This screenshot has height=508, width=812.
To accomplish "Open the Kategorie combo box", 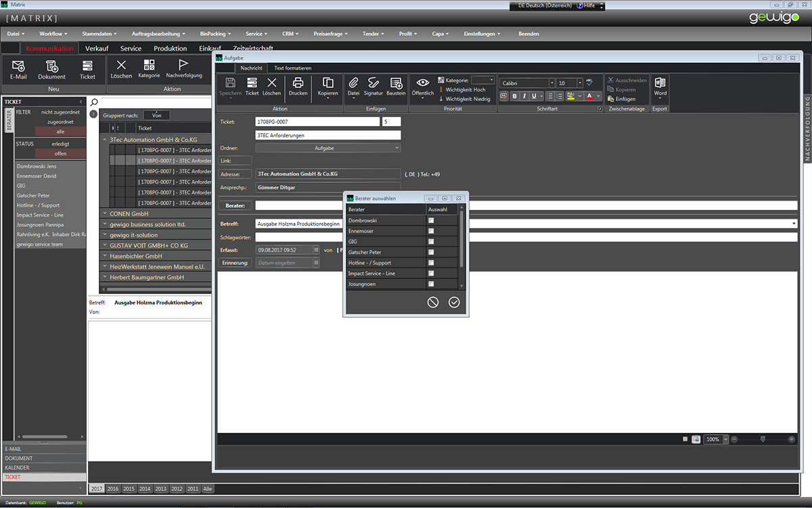I will click(x=482, y=80).
